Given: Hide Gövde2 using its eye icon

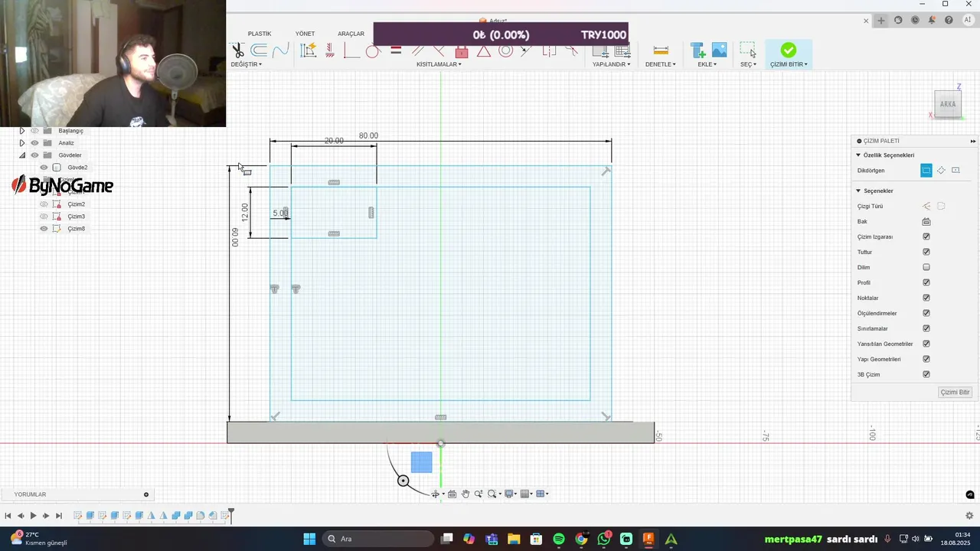Looking at the screenshot, I should 44,168.
